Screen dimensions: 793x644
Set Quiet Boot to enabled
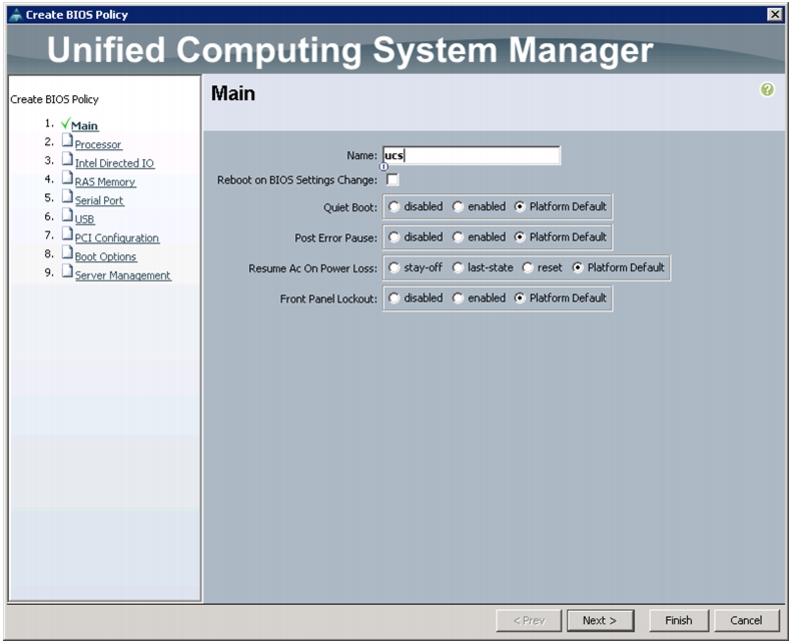[458, 206]
